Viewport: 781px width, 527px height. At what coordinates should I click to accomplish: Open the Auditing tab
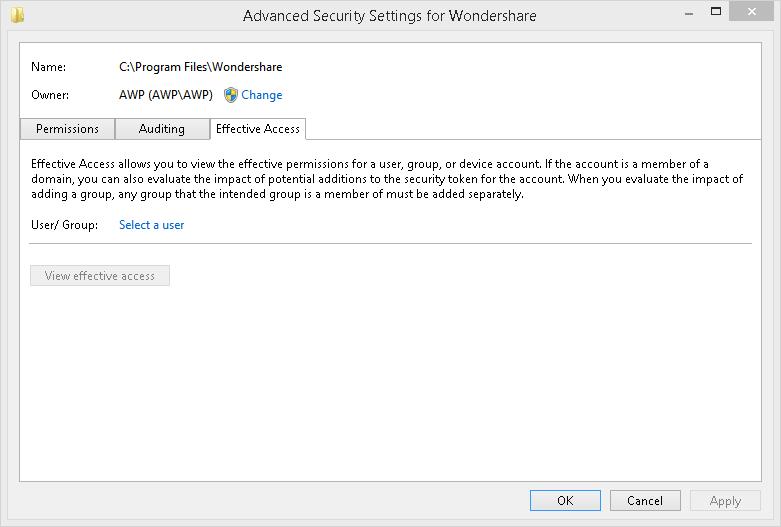[162, 129]
